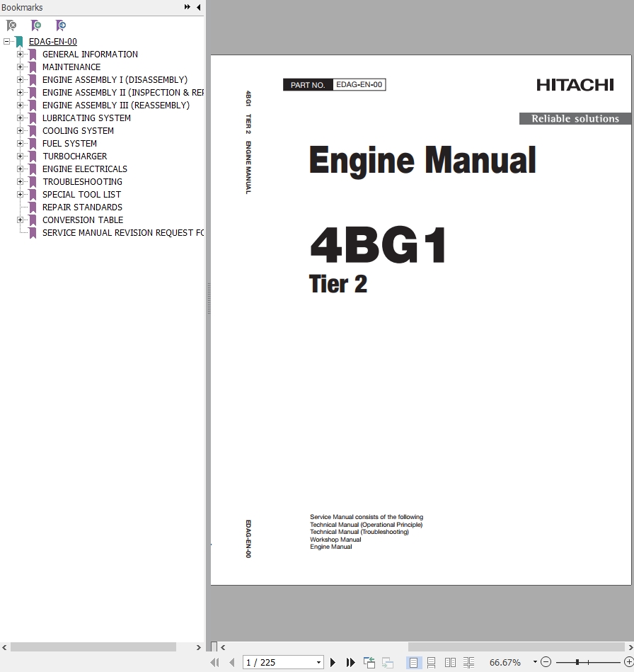
Task: Collapse the EDAG-EN-00 root bookmark
Action: tap(6, 42)
